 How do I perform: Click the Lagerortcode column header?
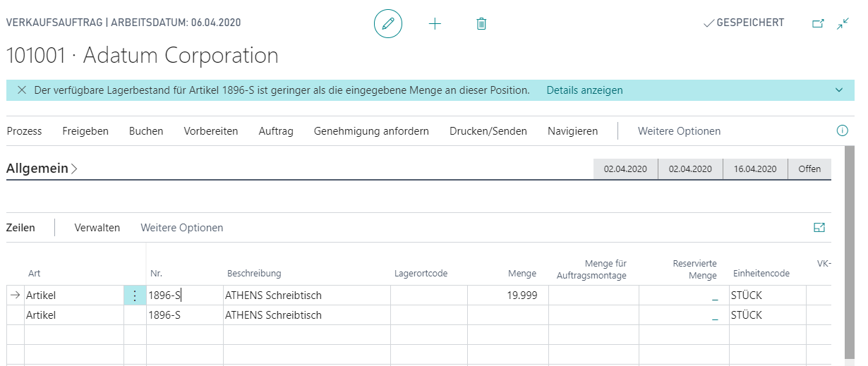(x=421, y=274)
